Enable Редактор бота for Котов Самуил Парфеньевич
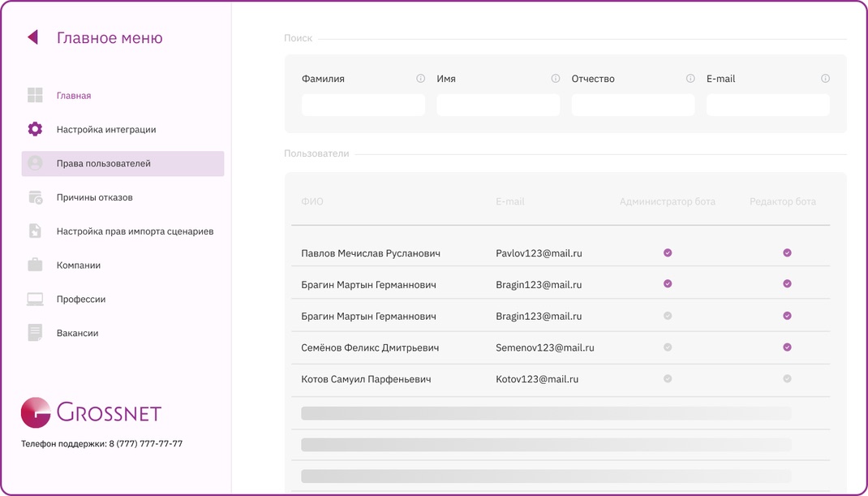868x496 pixels. coord(787,379)
